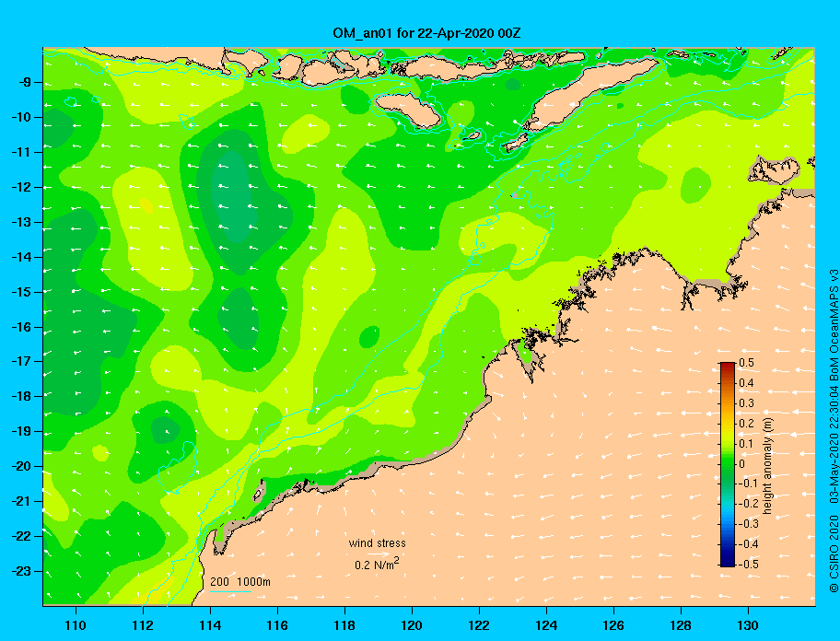Image resolution: width=840 pixels, height=641 pixels.
Task: Click the 0.4 color bar tick label
Action: pos(746,383)
